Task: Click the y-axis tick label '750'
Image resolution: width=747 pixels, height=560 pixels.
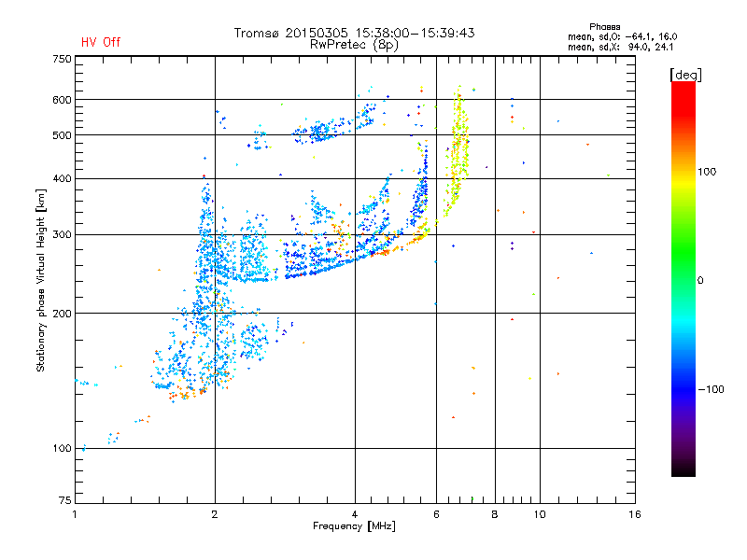Action: [62, 59]
